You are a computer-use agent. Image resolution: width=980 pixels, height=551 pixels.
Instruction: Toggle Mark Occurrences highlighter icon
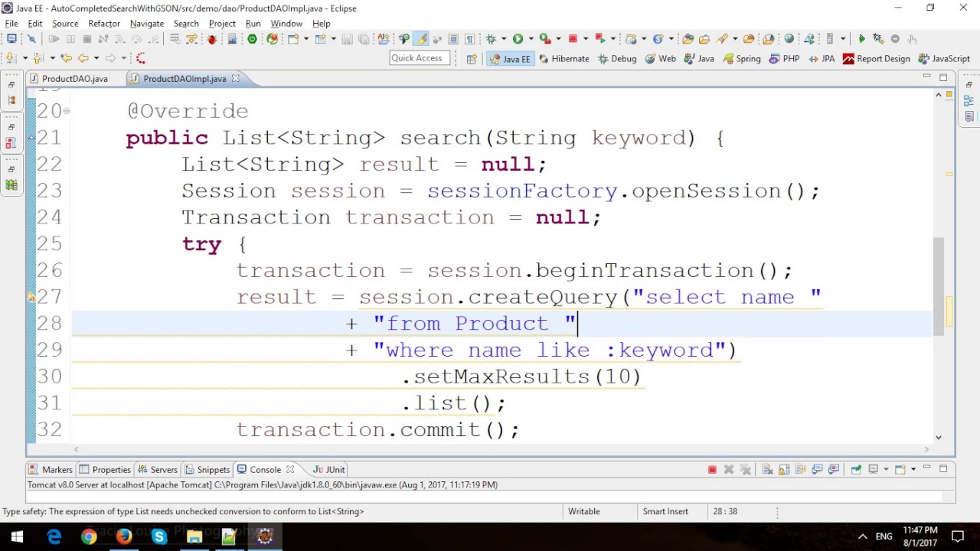pyautogui.click(x=420, y=38)
